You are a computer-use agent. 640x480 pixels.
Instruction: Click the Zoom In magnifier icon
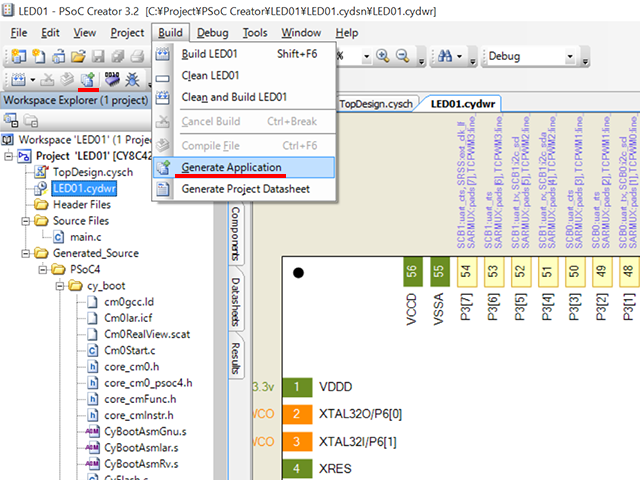[x=383, y=56]
